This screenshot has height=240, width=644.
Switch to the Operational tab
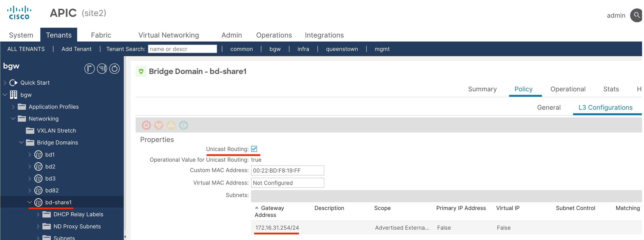tap(568, 89)
